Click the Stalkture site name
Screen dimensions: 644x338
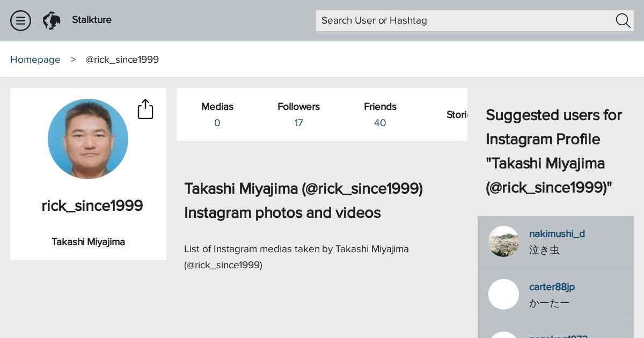point(92,20)
